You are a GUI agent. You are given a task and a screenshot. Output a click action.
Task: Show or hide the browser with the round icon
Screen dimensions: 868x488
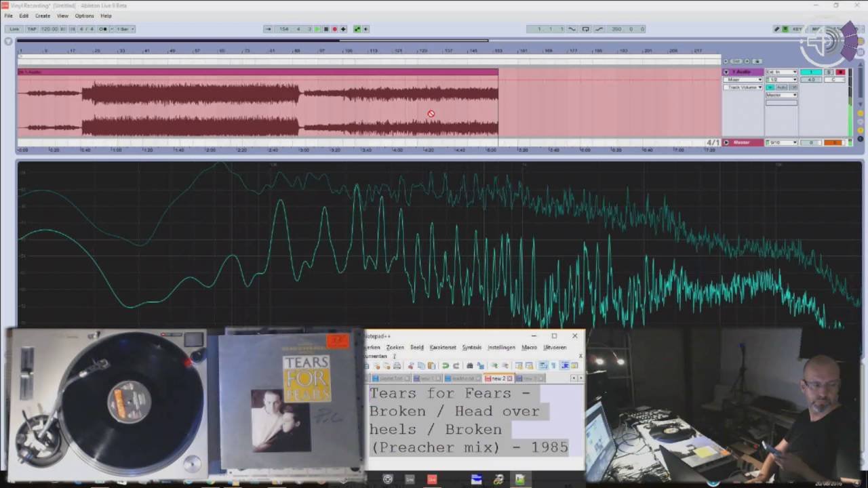point(9,41)
